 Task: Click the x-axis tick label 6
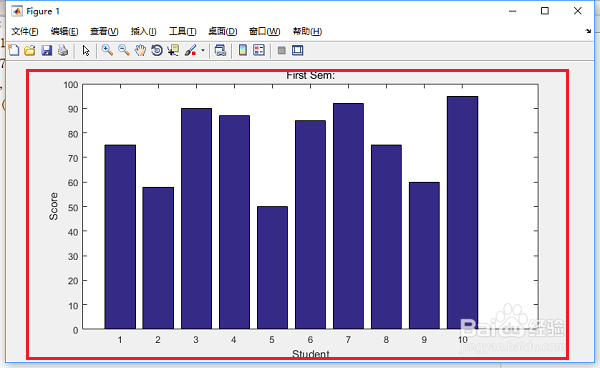(310, 340)
